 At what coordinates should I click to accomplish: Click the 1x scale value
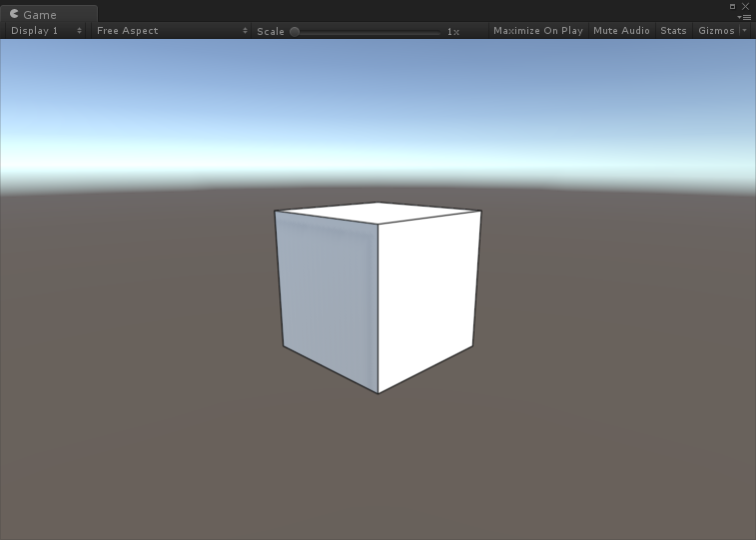pos(453,32)
